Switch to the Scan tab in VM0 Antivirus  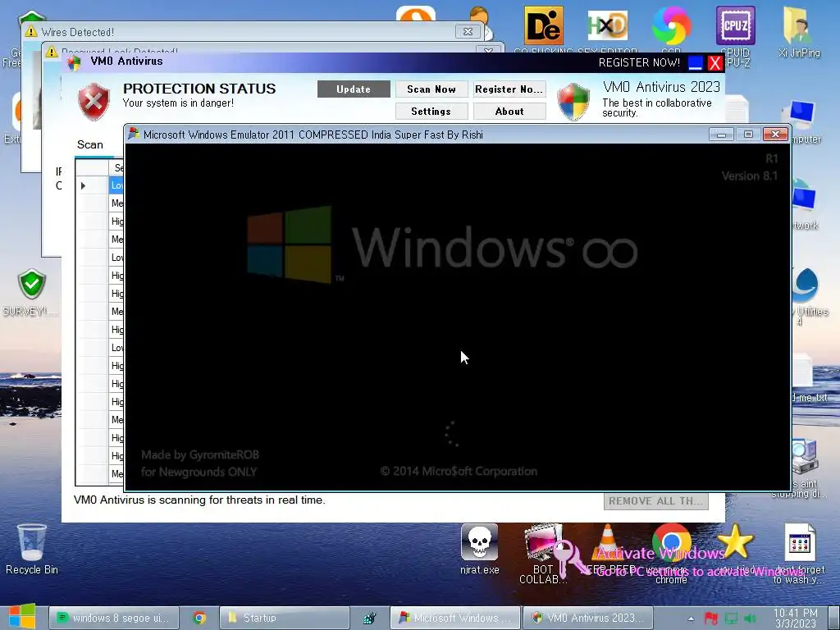[x=90, y=144]
